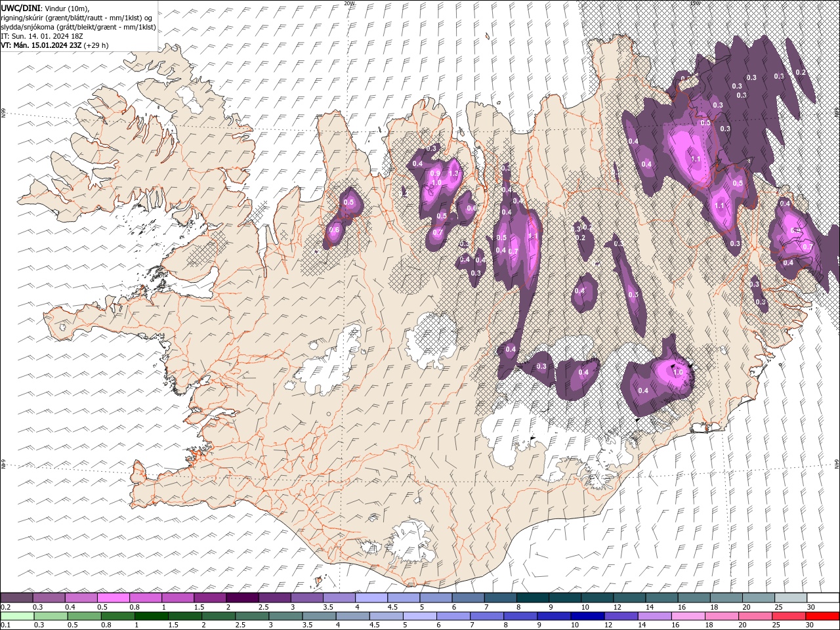Select the royal blue 8 swatch in the rain legend
This screenshot has height=630, width=840.
[520, 616]
